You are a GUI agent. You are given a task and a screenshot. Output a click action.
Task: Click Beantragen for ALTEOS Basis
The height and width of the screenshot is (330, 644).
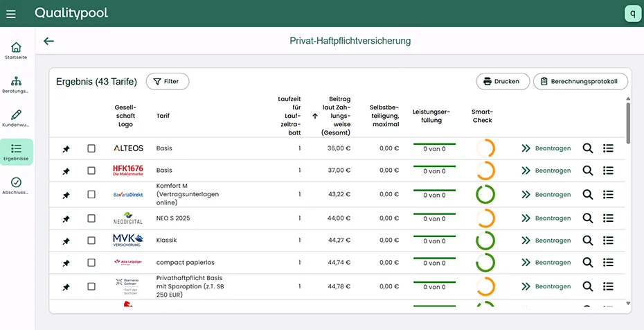546,148
